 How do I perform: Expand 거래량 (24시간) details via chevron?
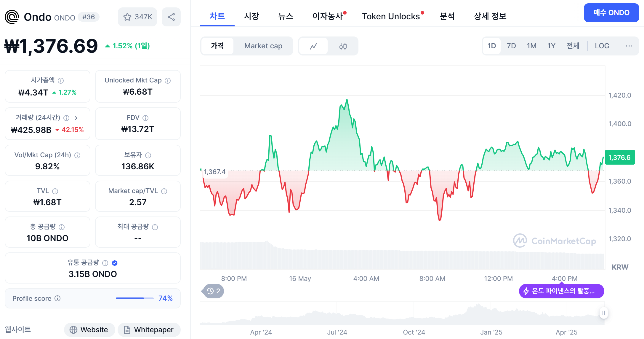pyautogui.click(x=76, y=118)
